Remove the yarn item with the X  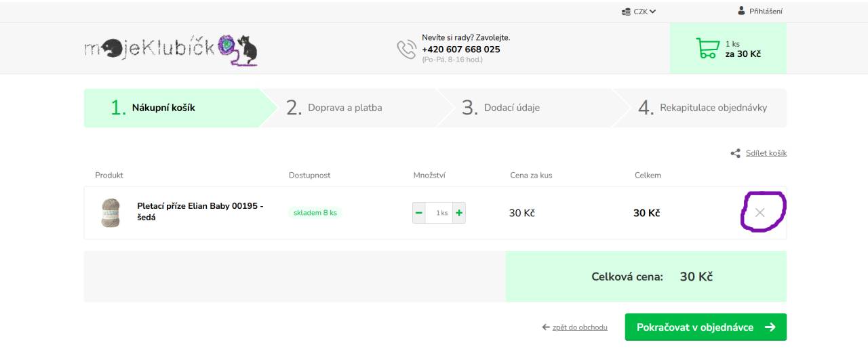pyautogui.click(x=759, y=213)
